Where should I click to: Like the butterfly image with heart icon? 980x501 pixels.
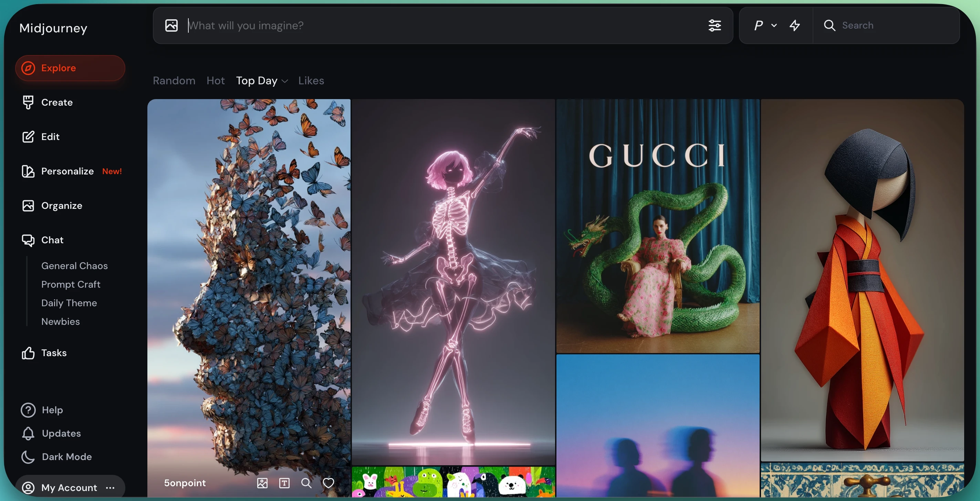click(x=328, y=483)
